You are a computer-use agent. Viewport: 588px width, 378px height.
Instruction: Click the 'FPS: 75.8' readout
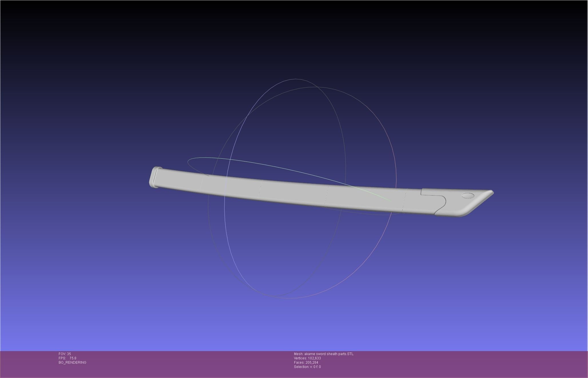[67, 358]
